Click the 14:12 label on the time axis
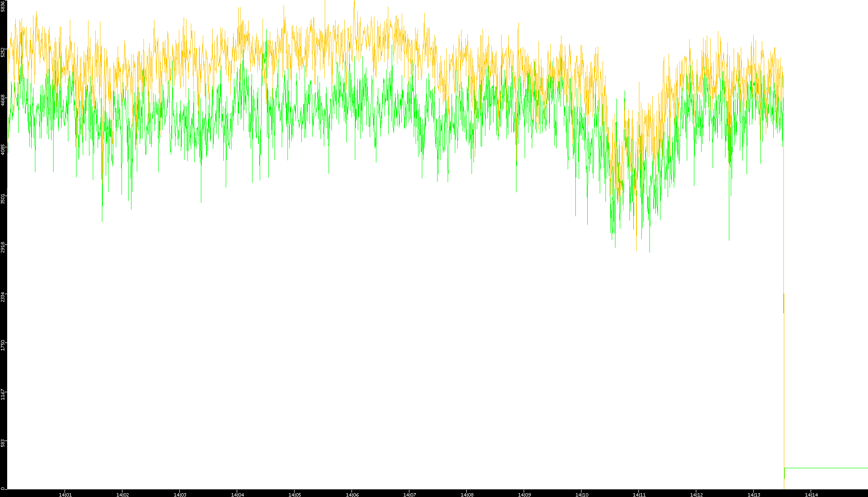The image size is (868, 497). pyautogui.click(x=696, y=495)
